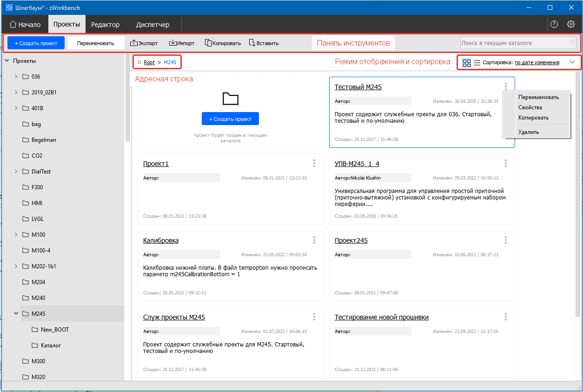This screenshot has height=392, width=583.
Task: Select New_BOOT folder in the tree
Action: pyautogui.click(x=54, y=330)
